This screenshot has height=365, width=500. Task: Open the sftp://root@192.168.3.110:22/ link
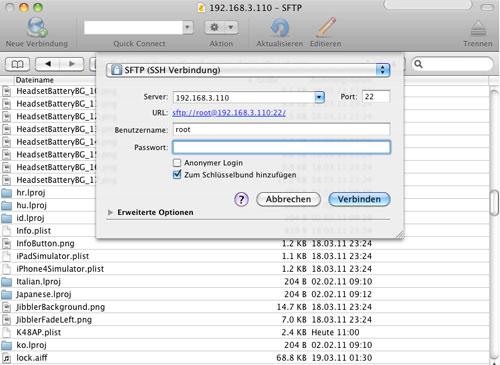pos(229,113)
